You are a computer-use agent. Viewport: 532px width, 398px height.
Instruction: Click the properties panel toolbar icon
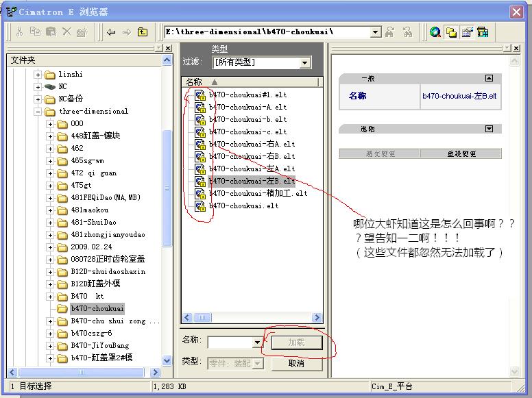tap(467, 32)
